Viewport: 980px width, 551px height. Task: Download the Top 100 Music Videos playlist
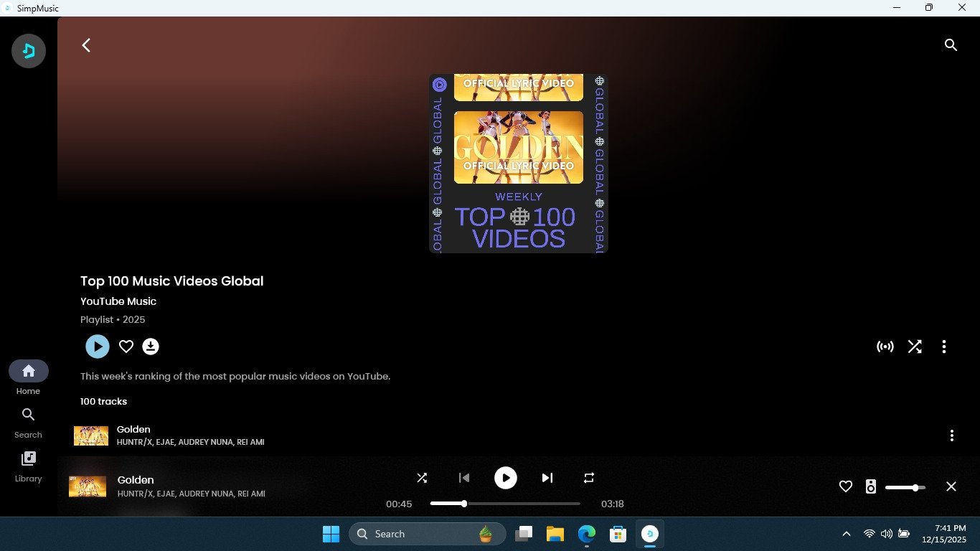point(150,347)
